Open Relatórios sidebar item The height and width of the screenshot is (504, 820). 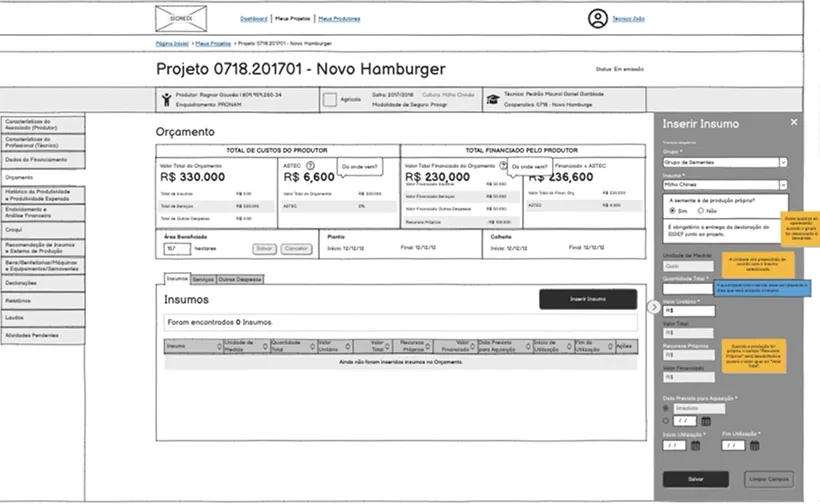point(42,301)
